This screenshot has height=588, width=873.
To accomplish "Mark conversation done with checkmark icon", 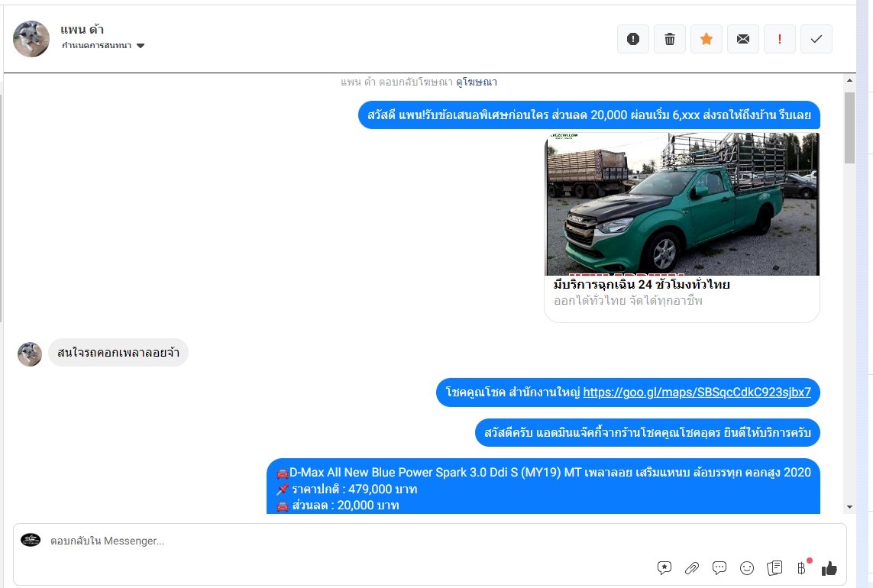I will pos(816,39).
